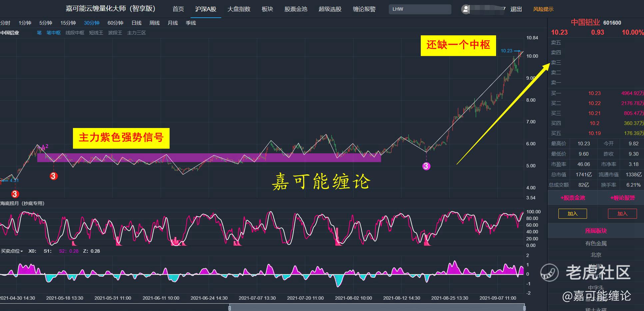Open 缠论报警 in the top navigation
This screenshot has height=311, width=644.
coord(364,9)
